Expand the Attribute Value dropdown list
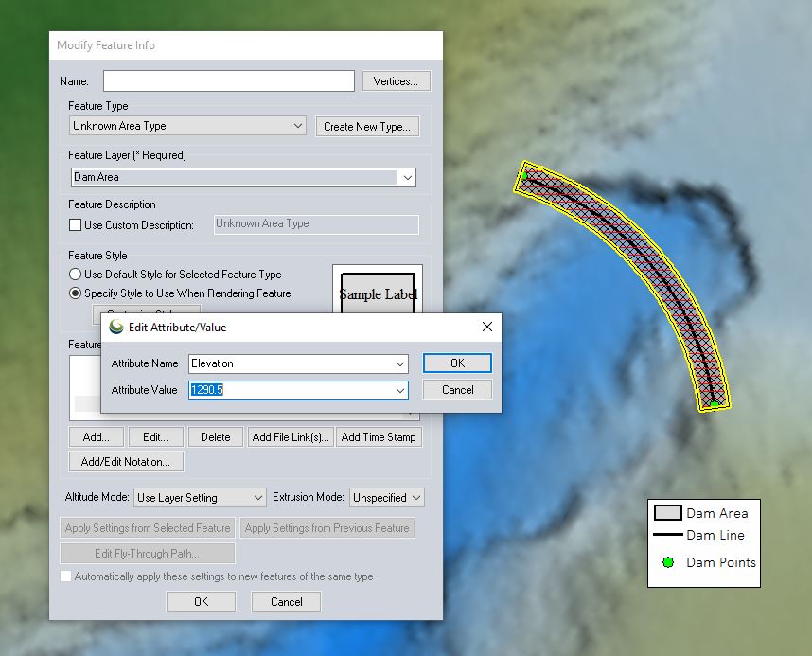Image resolution: width=812 pixels, height=656 pixels. click(x=399, y=390)
